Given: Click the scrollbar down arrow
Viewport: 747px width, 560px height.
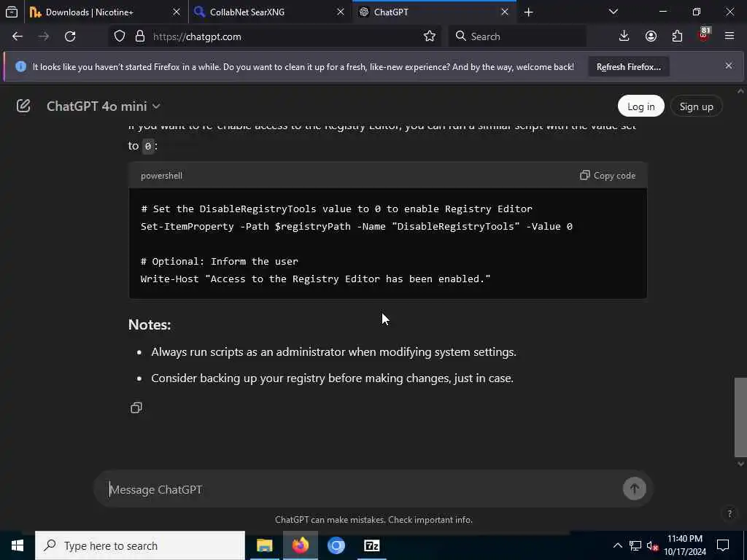Looking at the screenshot, I should click(740, 463).
